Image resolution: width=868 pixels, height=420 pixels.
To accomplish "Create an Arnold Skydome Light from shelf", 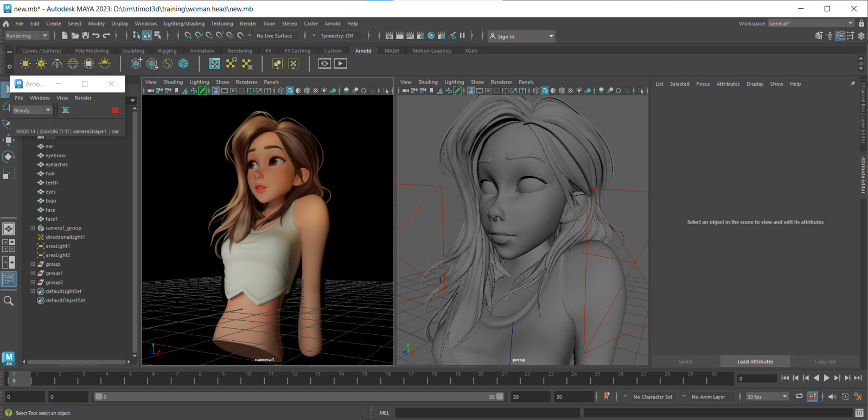I will pyautogui.click(x=73, y=63).
